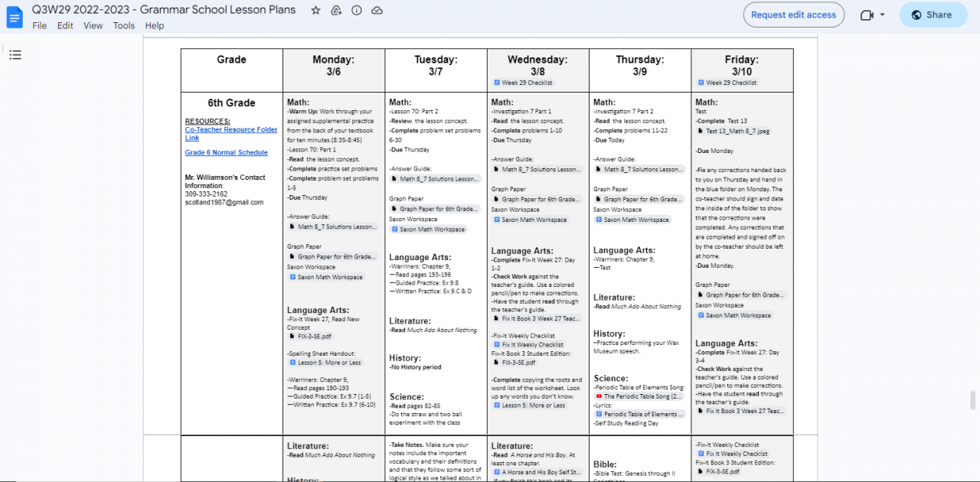Star the lesson plans document
This screenshot has width=980, height=482.
click(315, 10)
